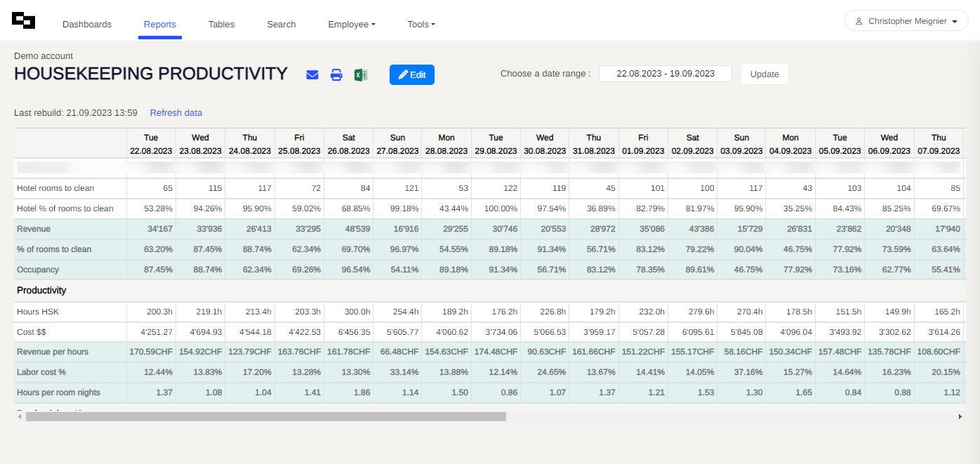980x464 pixels.
Task: Print the housekeeping productivity report
Action: (x=336, y=75)
